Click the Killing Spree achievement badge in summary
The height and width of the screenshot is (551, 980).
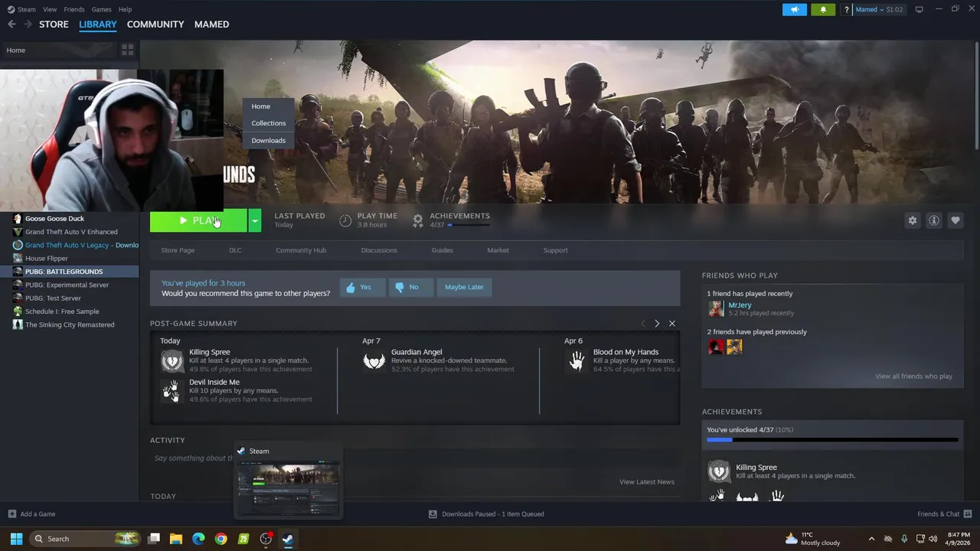click(171, 360)
